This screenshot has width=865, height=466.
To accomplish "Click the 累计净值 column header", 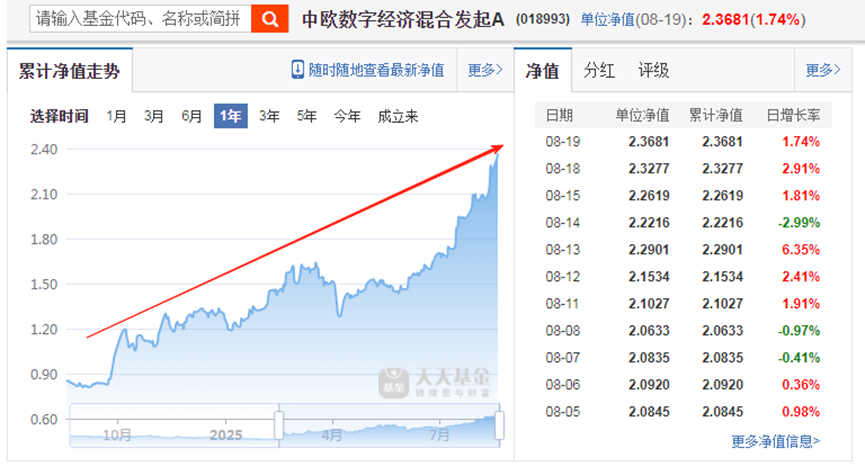I will 716,115.
